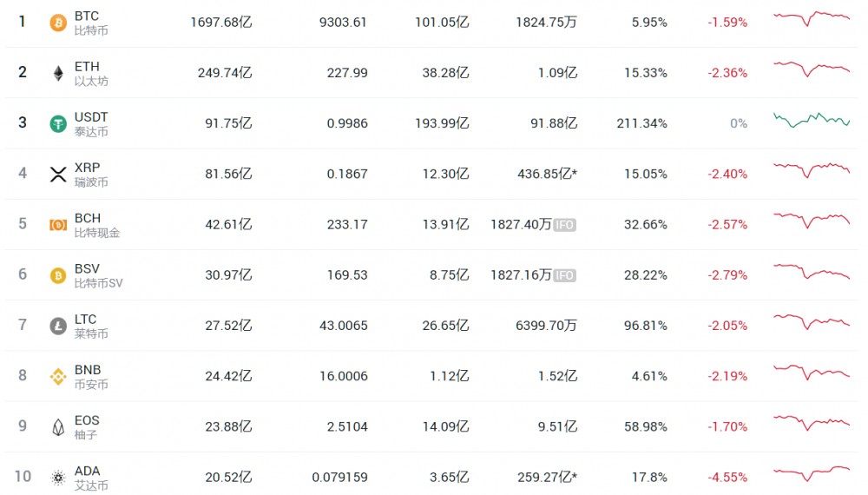868x495 pixels.
Task: Open the ETH 以太坊 name link
Action: coord(90,73)
